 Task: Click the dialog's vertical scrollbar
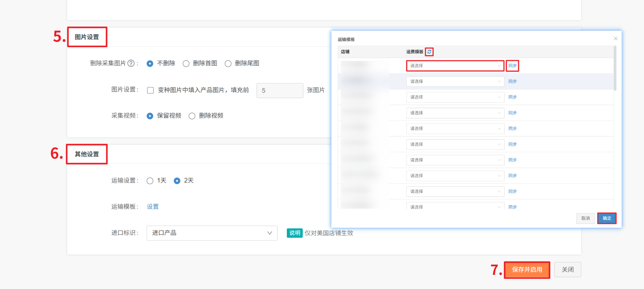click(615, 68)
